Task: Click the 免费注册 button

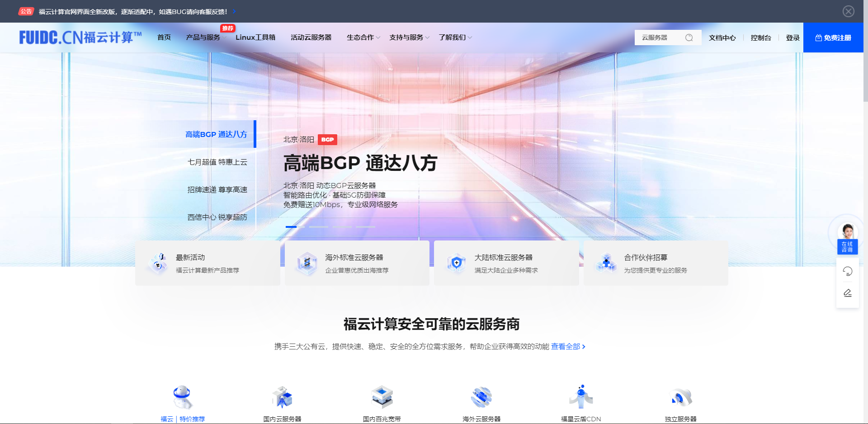Action: (833, 38)
